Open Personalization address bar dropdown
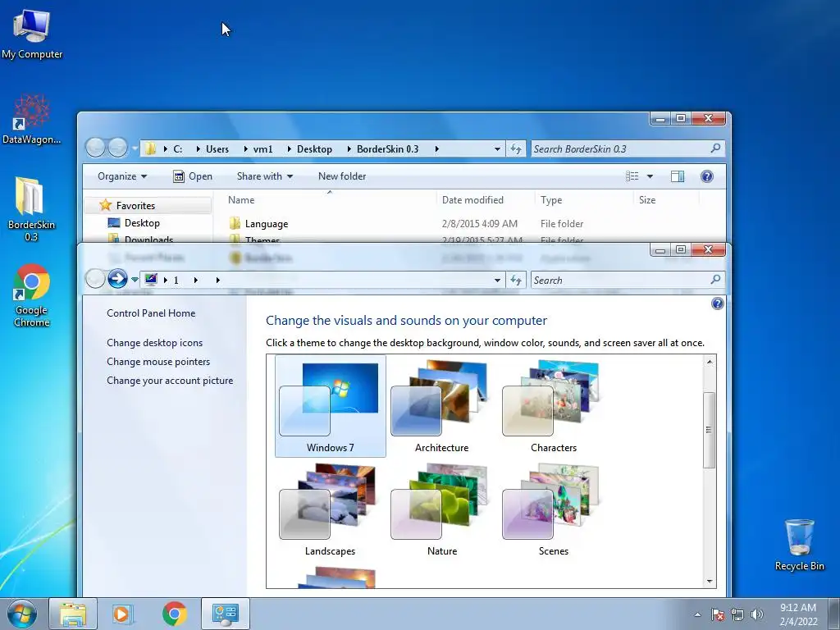Screen dimensions: 840x630 click(x=497, y=281)
